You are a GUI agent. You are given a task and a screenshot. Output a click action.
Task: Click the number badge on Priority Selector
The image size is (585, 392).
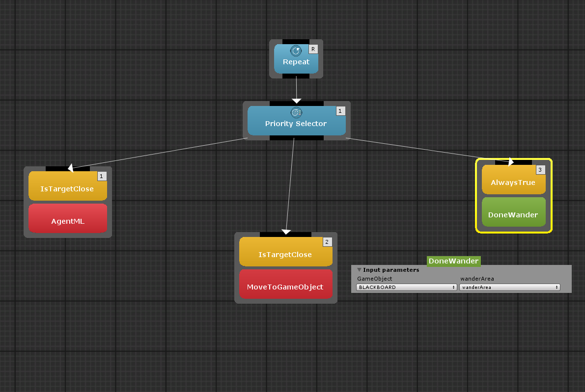[340, 111]
